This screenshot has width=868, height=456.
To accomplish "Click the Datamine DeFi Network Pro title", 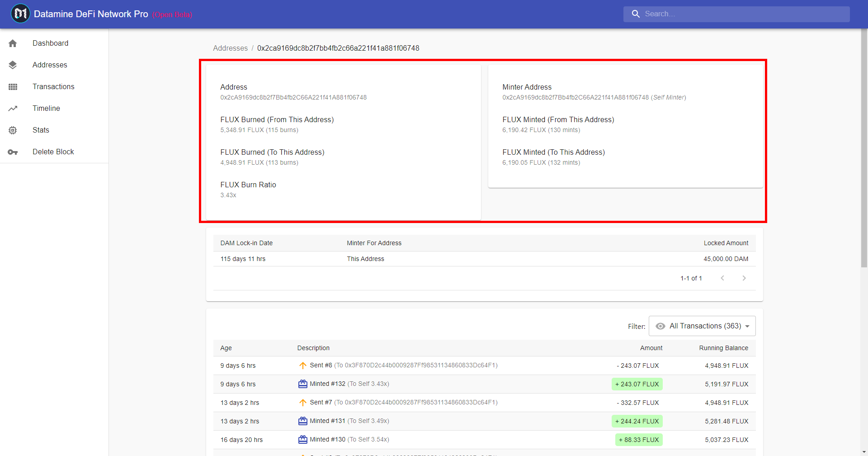I will (x=91, y=14).
